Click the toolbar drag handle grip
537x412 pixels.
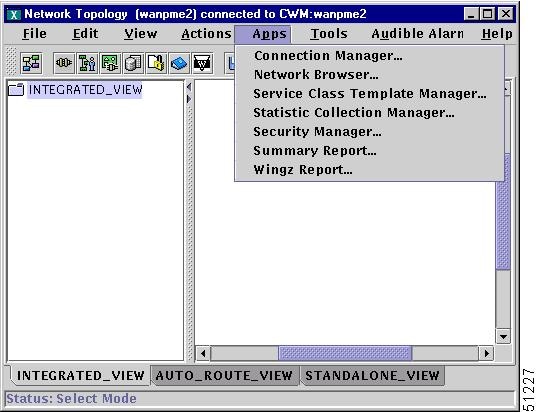tap(11, 62)
